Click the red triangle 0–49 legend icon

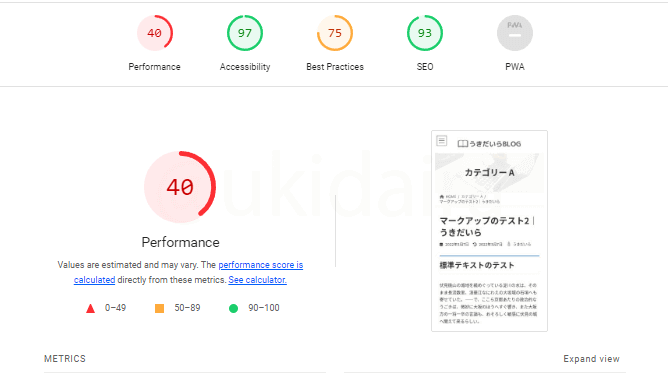[x=90, y=308]
